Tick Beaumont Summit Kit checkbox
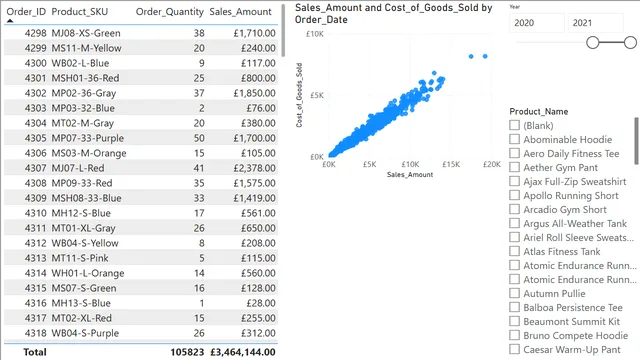 pyautogui.click(x=514, y=321)
